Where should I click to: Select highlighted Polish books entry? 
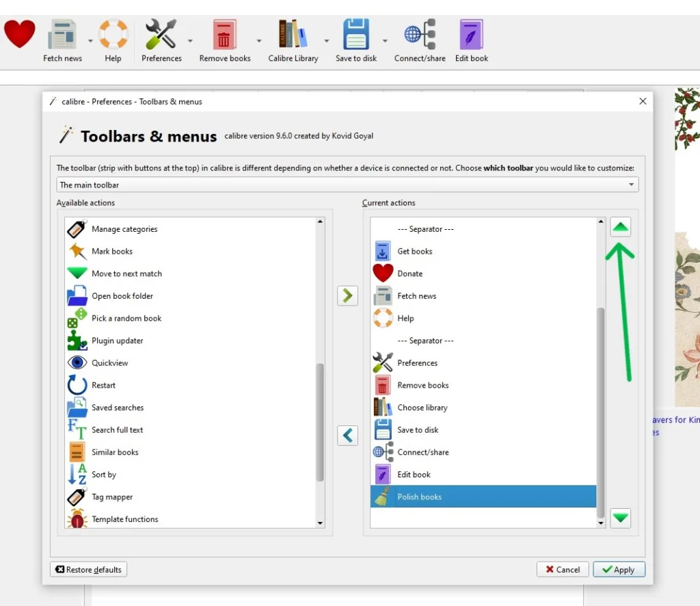(483, 497)
